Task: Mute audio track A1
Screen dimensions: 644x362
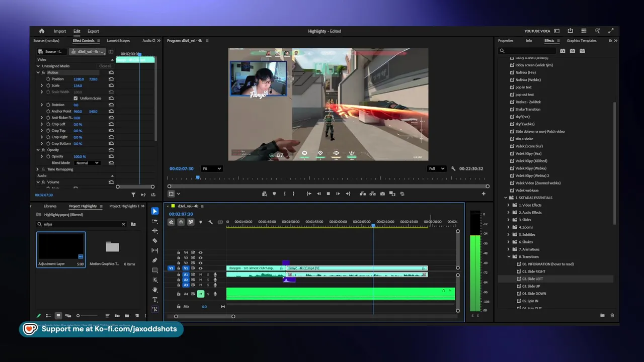Action: pos(200,275)
